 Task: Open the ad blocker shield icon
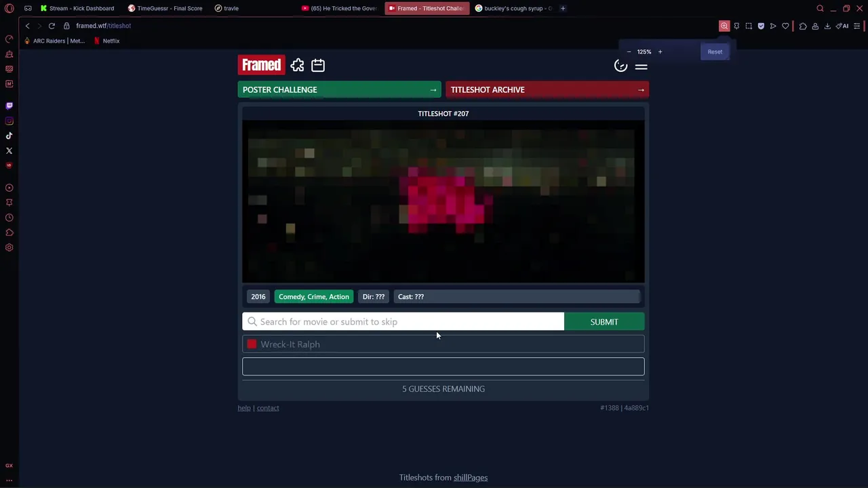(761, 26)
